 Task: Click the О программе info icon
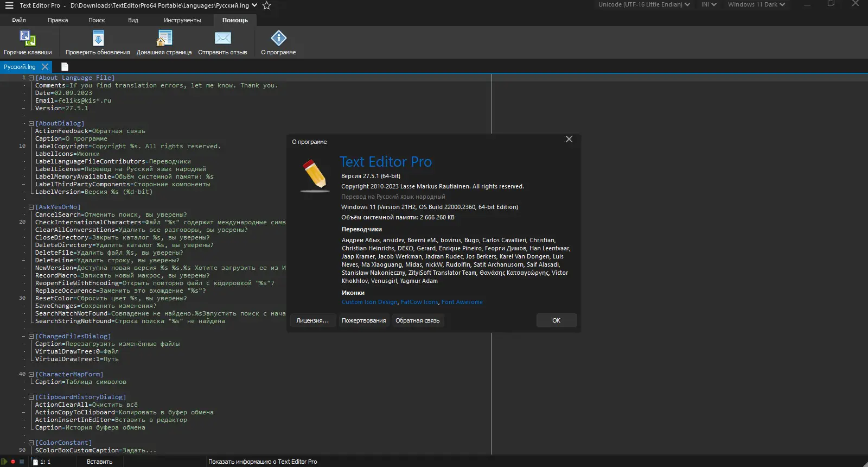coord(278,39)
